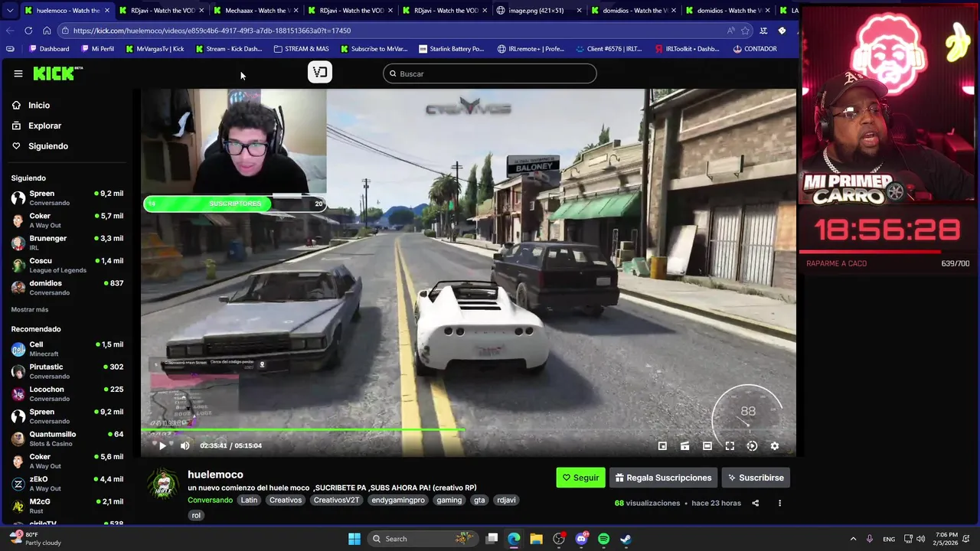Open domidios channel in sidebar

coord(67,288)
